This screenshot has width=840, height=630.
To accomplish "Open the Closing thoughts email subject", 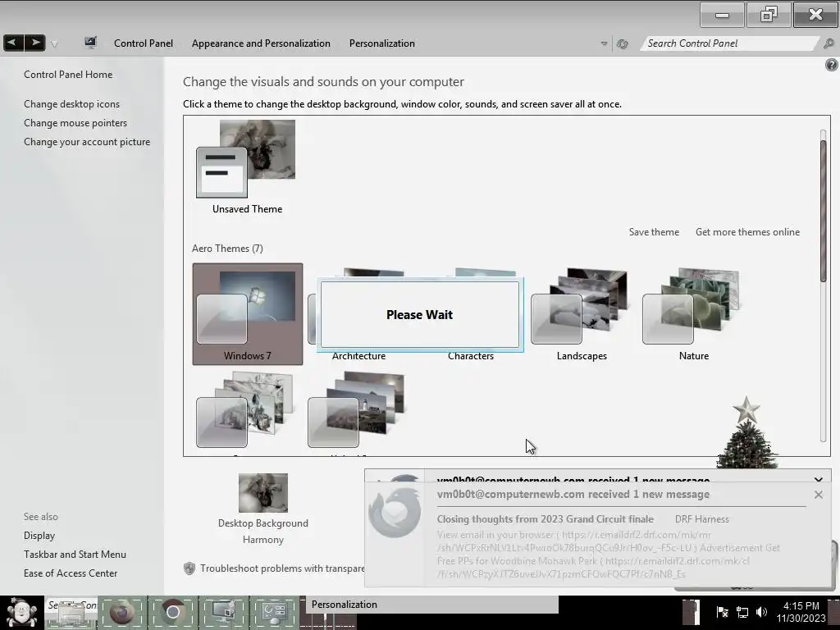I will pyautogui.click(x=545, y=519).
